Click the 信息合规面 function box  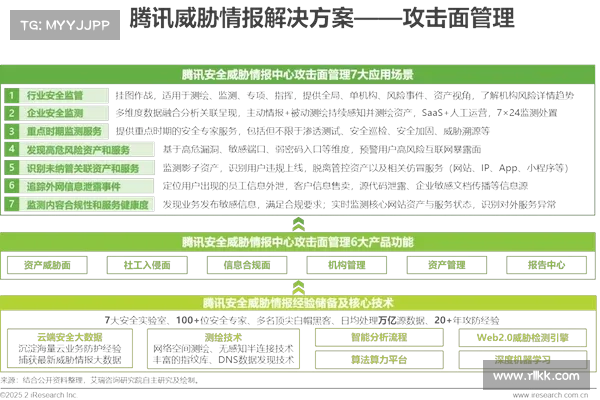[247, 265]
